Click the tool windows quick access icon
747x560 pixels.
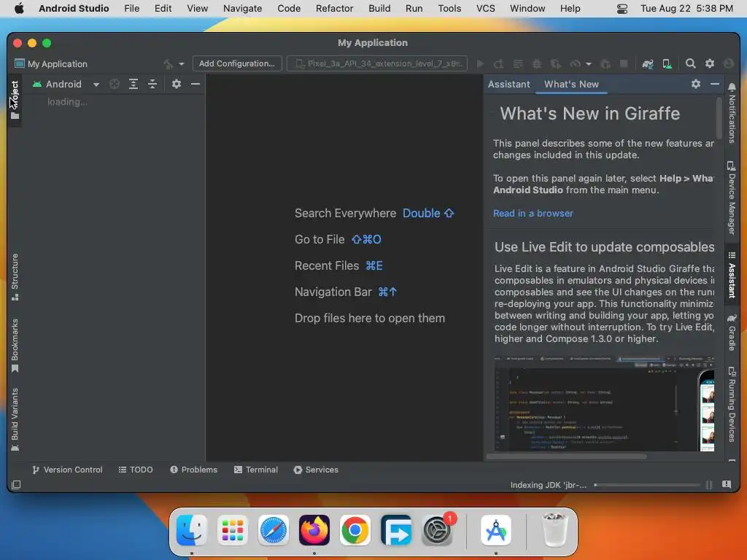click(16, 485)
